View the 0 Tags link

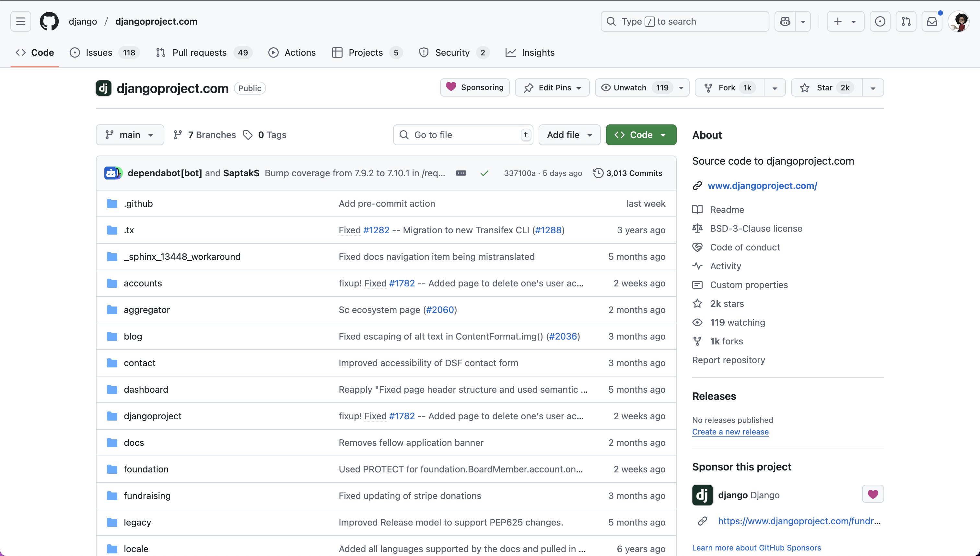(265, 135)
